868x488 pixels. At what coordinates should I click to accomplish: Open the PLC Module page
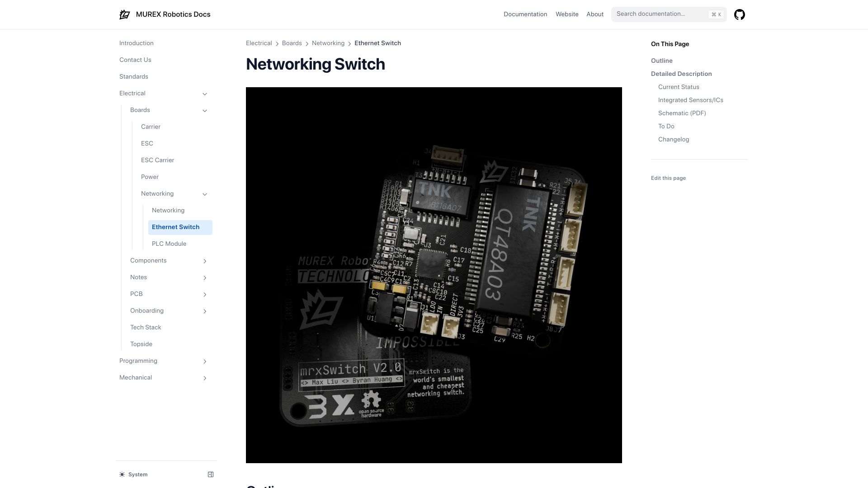[169, 244]
